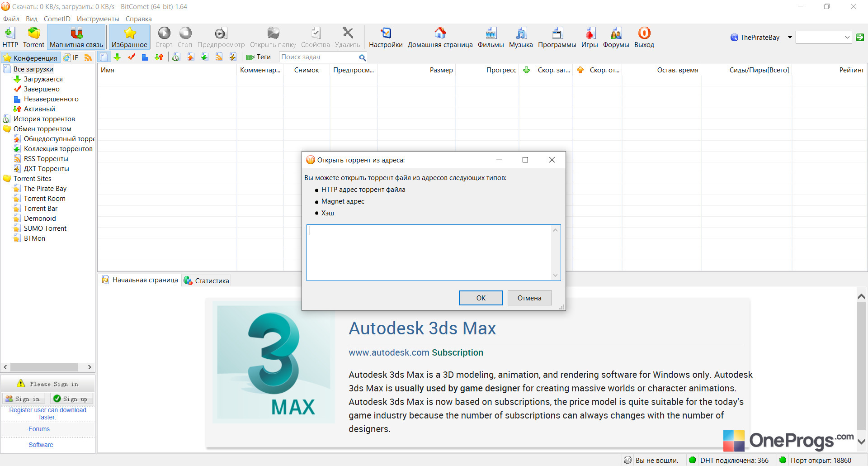Image resolution: width=868 pixels, height=466 pixels.
Task: Click the Предпросмотр preview button
Action: [x=221, y=37]
